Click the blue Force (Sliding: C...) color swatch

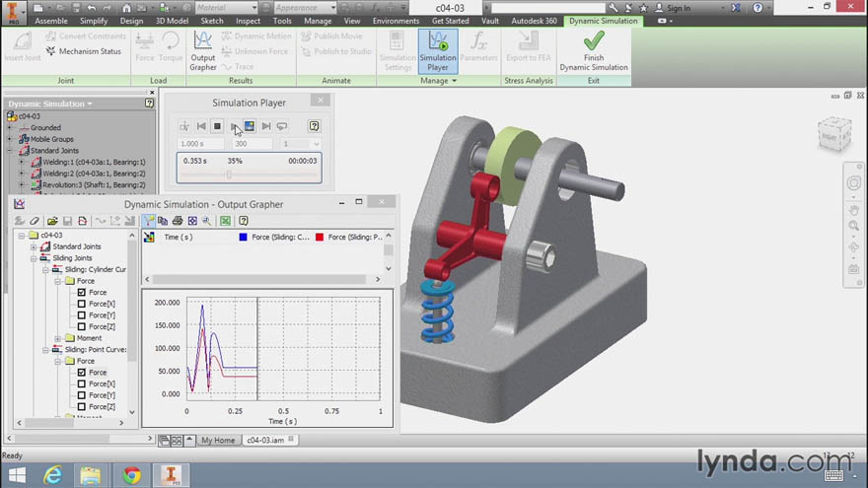click(243, 238)
